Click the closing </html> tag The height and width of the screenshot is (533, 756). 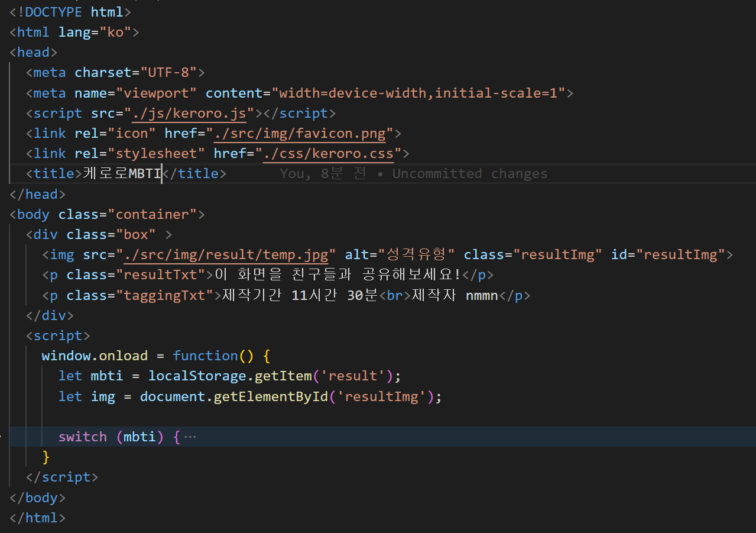coord(38,518)
